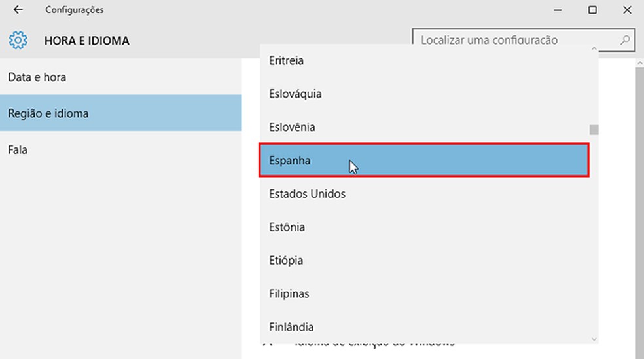Open the Fala settings section
Viewport: 644px width, 359px height.
tap(18, 150)
